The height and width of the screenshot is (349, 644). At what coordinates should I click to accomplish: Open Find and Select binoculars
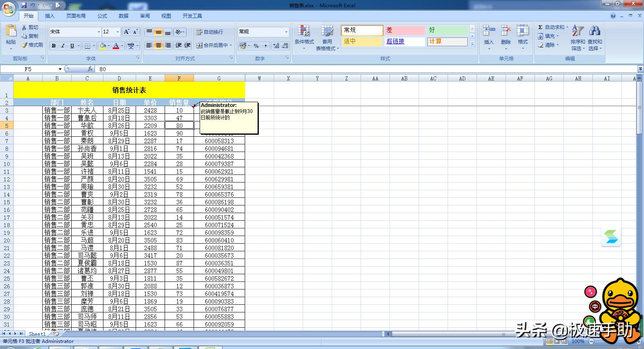594,31
